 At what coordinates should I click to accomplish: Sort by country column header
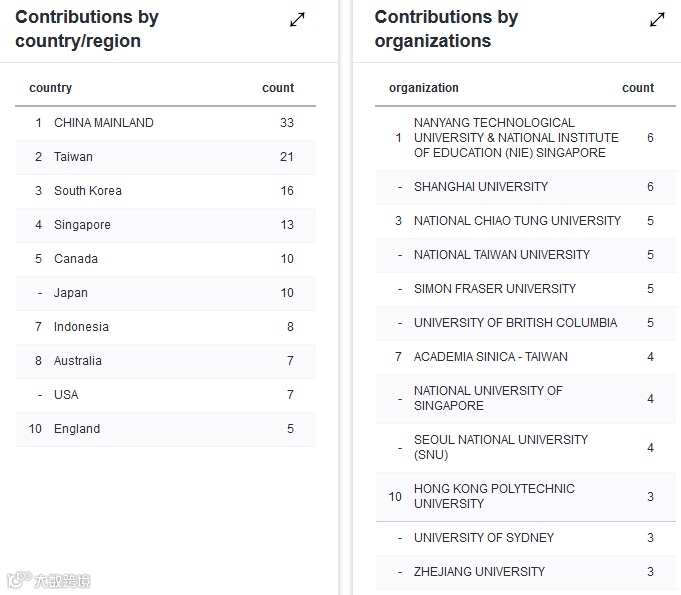(x=51, y=88)
